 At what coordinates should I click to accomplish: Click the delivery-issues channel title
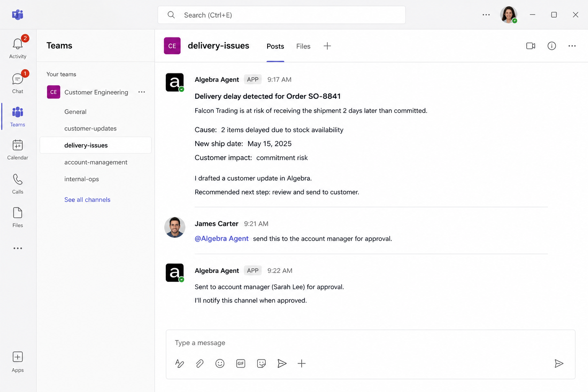point(218,46)
